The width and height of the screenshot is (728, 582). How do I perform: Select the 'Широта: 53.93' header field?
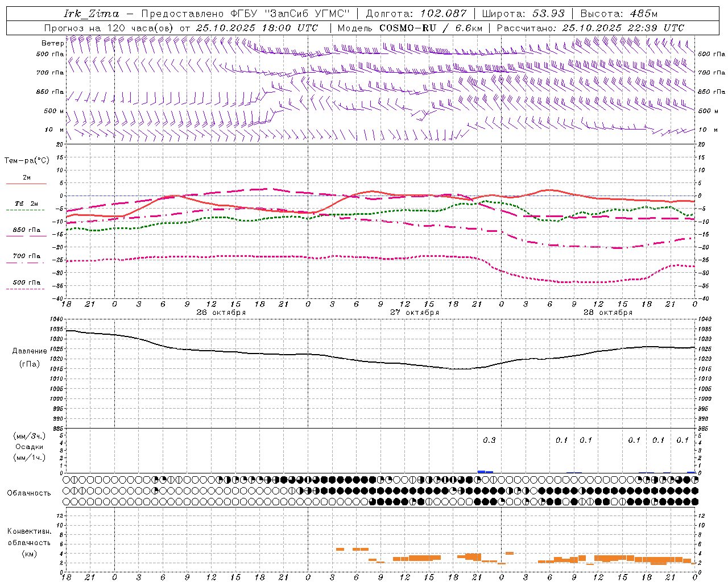[524, 14]
